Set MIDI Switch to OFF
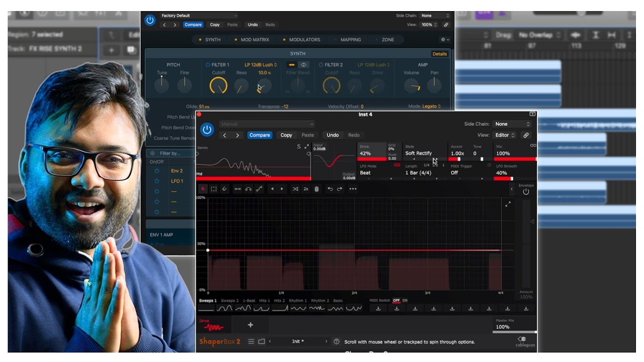The image size is (644, 362). (396, 300)
